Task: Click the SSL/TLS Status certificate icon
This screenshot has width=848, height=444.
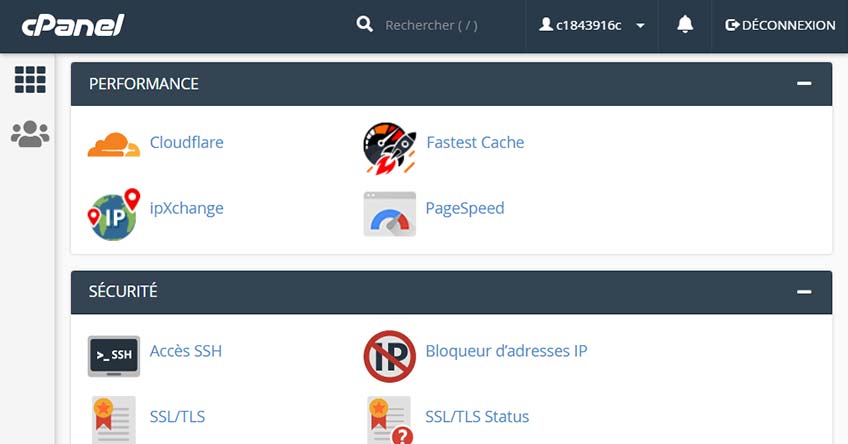Action: pyautogui.click(x=390, y=420)
